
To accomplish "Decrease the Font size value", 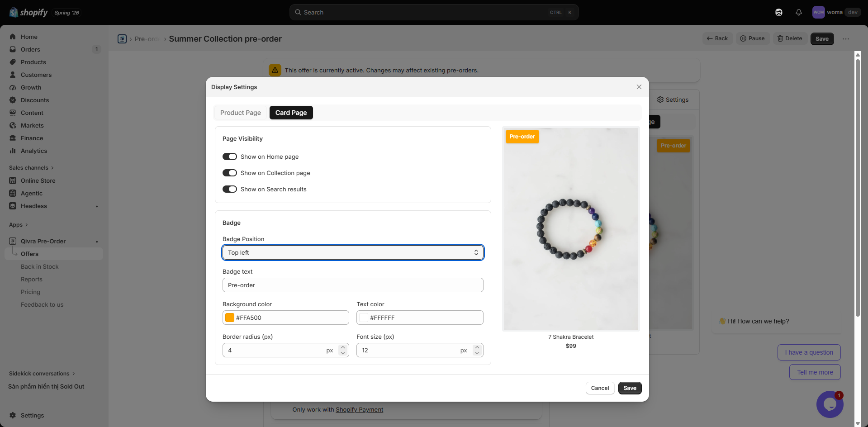I will (477, 353).
